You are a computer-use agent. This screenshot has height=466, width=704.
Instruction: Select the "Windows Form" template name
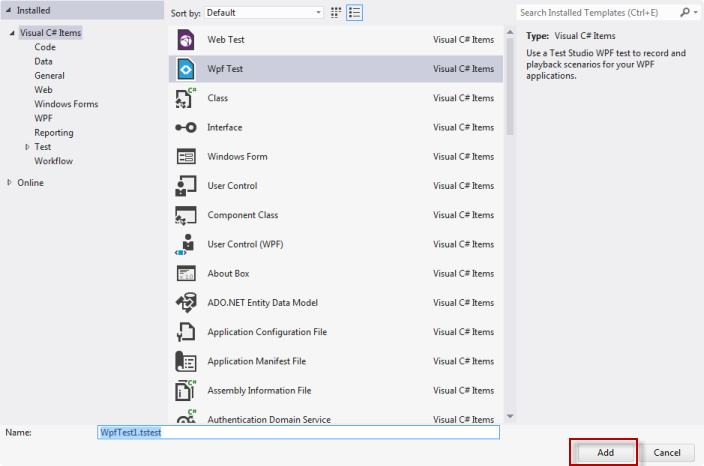[x=237, y=157]
